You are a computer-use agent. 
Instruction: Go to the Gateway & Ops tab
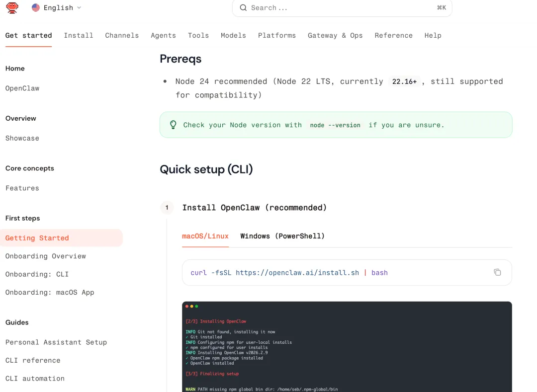pyautogui.click(x=335, y=35)
